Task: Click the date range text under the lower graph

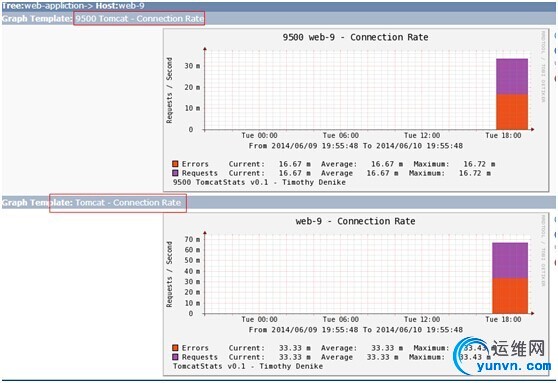Action: point(356,330)
